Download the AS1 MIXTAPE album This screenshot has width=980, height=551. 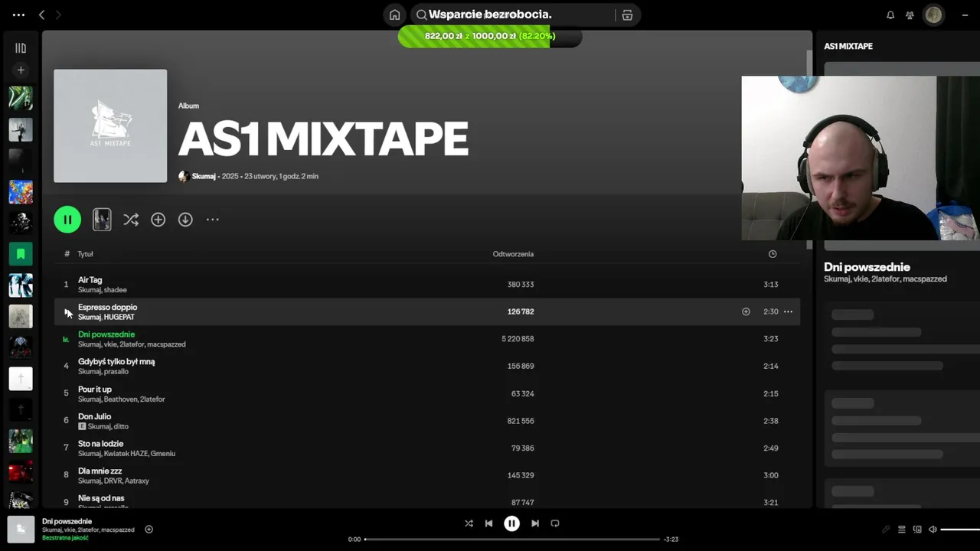185,220
